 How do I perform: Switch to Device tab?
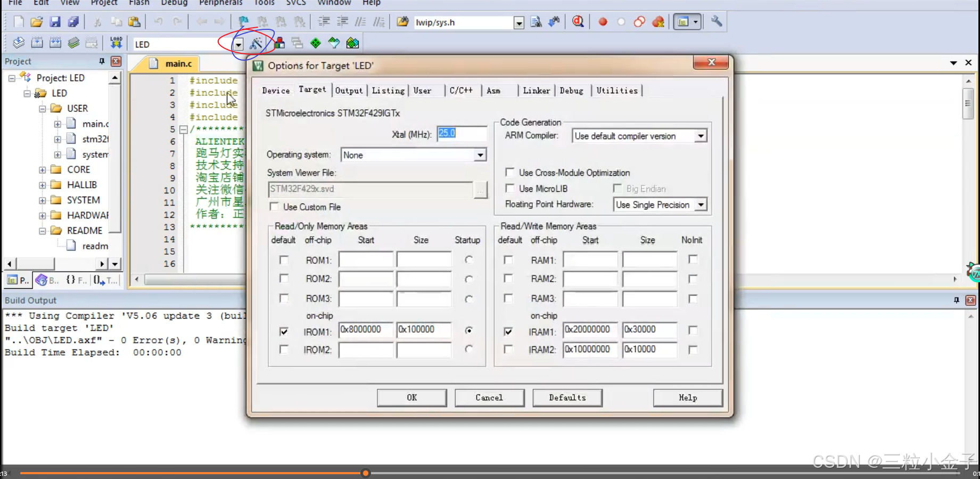click(x=276, y=91)
